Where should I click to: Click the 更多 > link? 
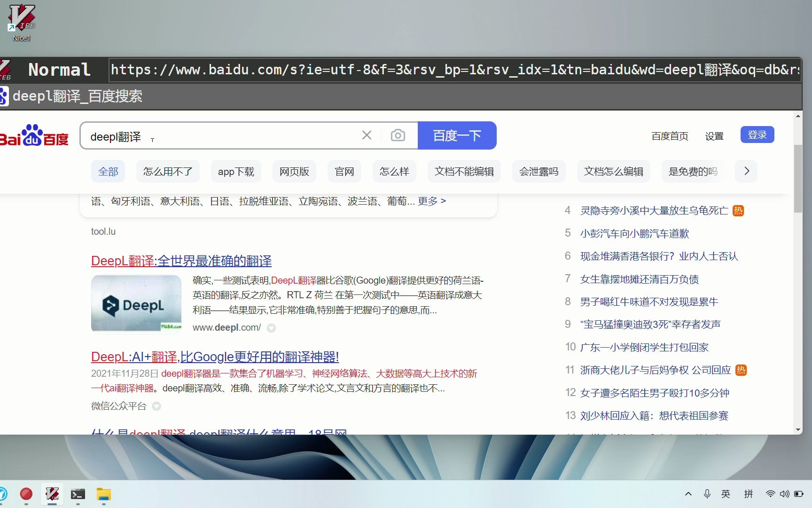click(x=432, y=201)
